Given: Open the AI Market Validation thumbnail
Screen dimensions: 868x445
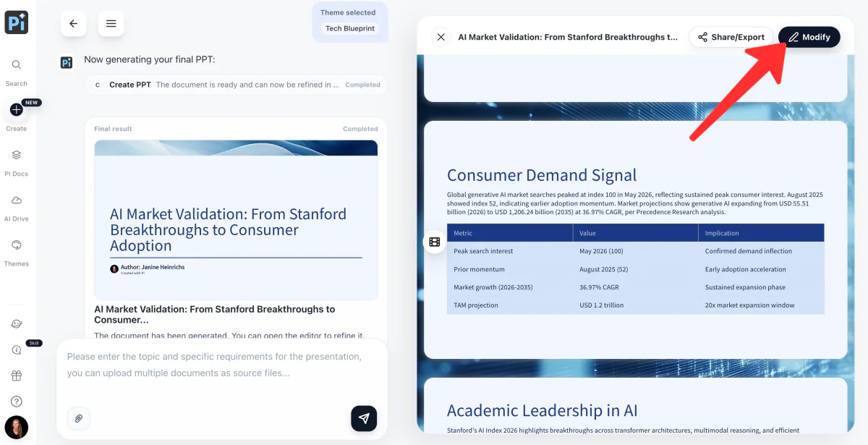Looking at the screenshot, I should tap(236, 220).
